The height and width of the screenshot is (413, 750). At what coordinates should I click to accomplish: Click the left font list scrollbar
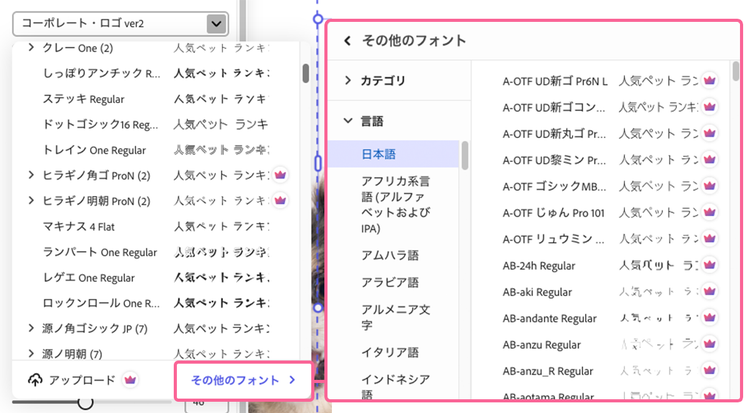[x=306, y=73]
